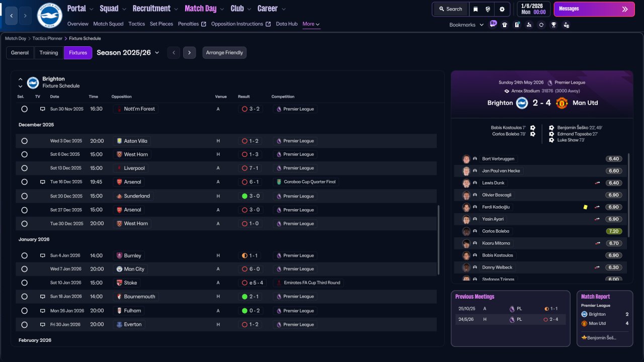Click the shirt bookmark shortcut icon
Image resolution: width=644 pixels, height=362 pixels.
click(505, 25)
